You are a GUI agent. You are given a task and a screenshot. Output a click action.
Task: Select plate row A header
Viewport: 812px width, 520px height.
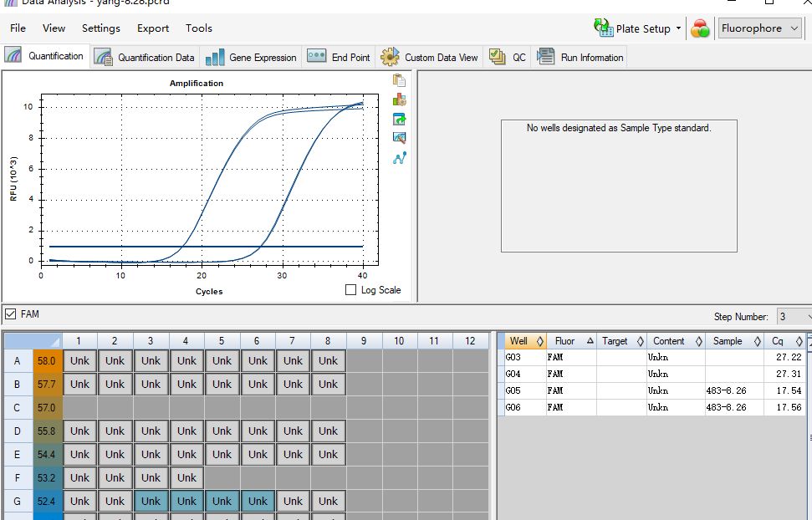tap(17, 361)
